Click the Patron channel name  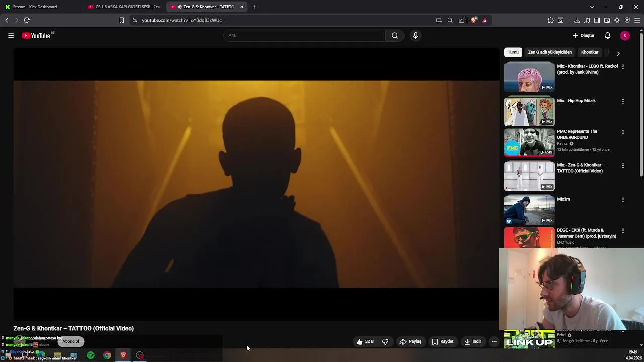pyautogui.click(x=562, y=144)
